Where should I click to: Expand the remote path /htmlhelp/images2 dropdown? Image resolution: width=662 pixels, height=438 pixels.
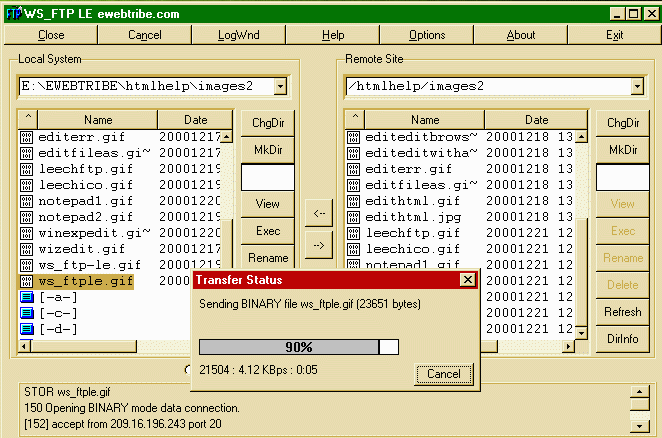(635, 86)
